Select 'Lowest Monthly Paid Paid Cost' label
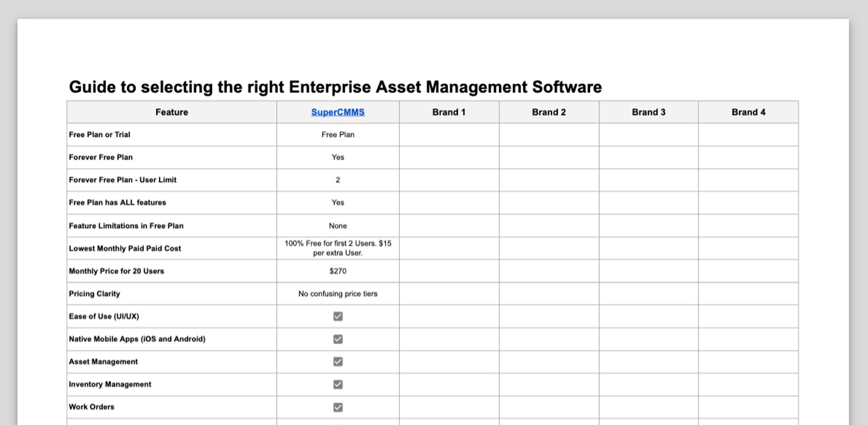Viewport: 868px width, 425px height. [125, 248]
